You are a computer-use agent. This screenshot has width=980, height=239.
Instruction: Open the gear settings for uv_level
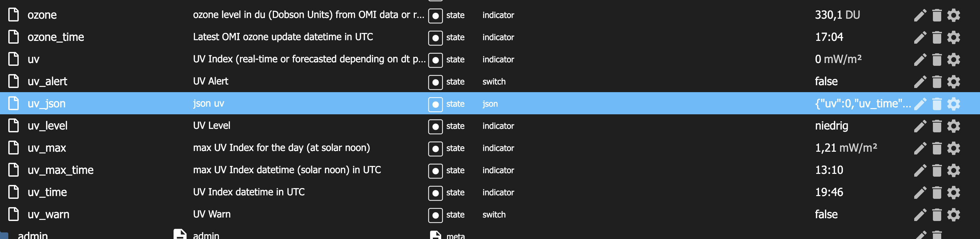coord(953,126)
